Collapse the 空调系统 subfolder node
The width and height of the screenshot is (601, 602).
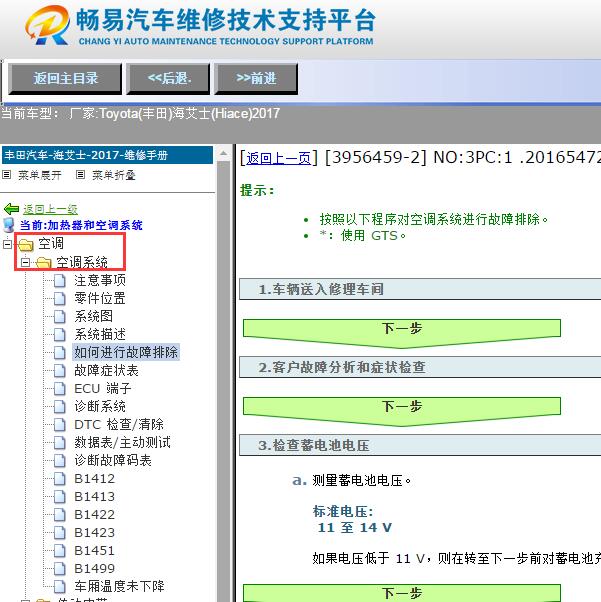click(x=25, y=262)
